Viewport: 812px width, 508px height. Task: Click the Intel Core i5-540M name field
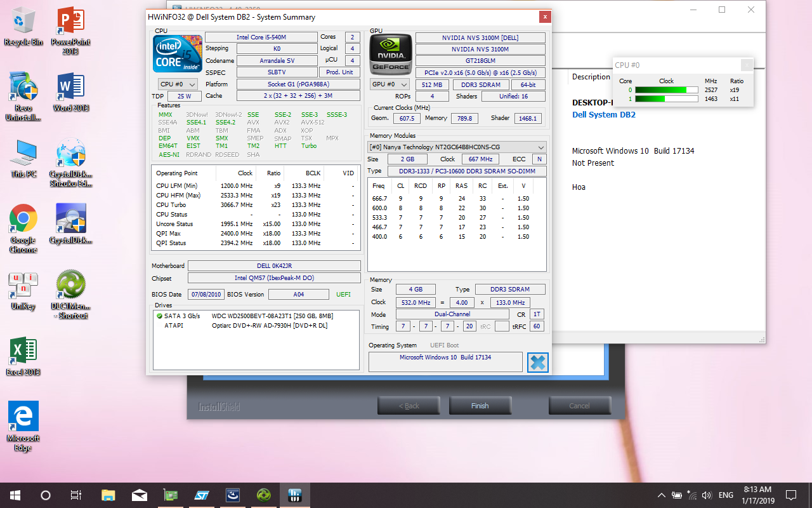(x=261, y=37)
